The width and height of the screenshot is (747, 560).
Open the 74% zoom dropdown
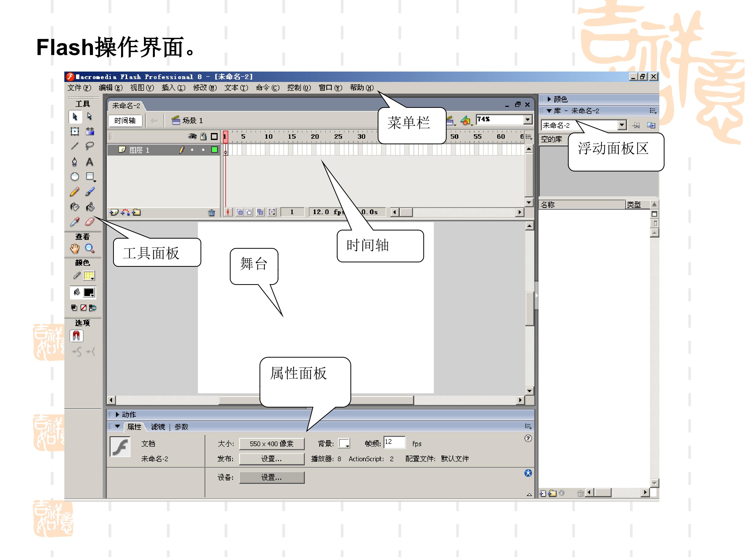528,120
